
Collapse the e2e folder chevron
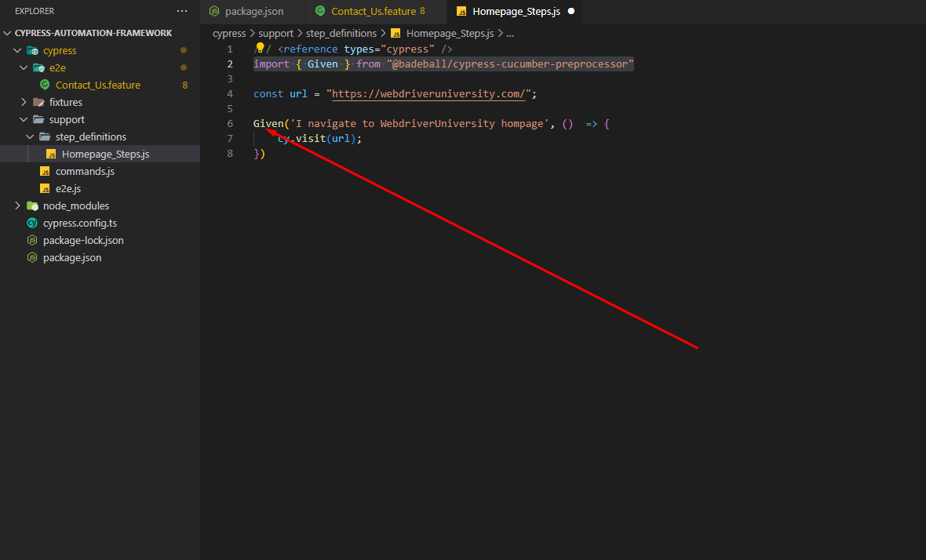point(24,68)
